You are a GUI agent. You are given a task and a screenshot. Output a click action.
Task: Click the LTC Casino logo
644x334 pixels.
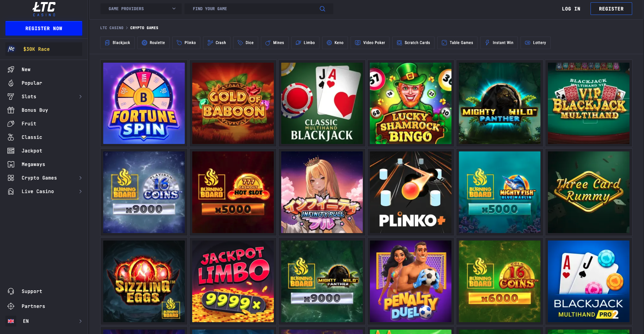(x=44, y=9)
